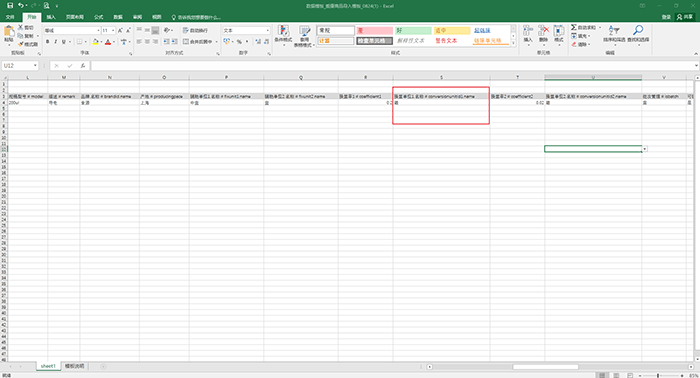Open Conditional Formatting menu

(283, 36)
